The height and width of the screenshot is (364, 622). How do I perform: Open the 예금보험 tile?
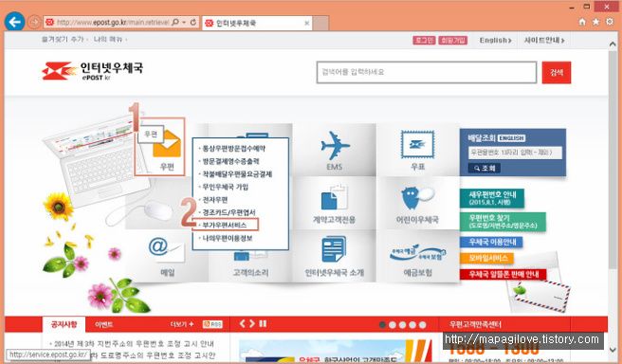click(418, 256)
